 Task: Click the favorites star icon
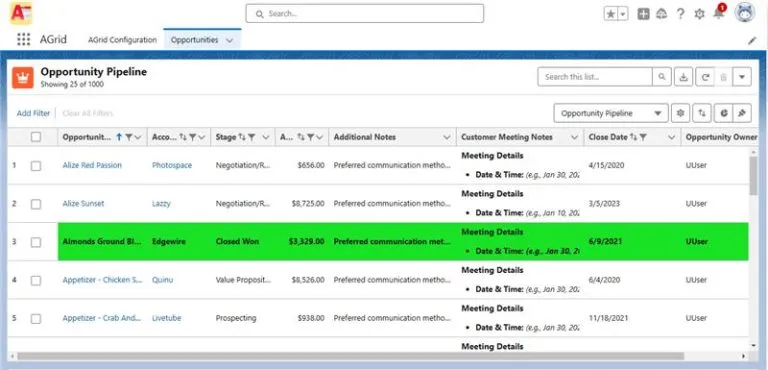click(x=611, y=14)
